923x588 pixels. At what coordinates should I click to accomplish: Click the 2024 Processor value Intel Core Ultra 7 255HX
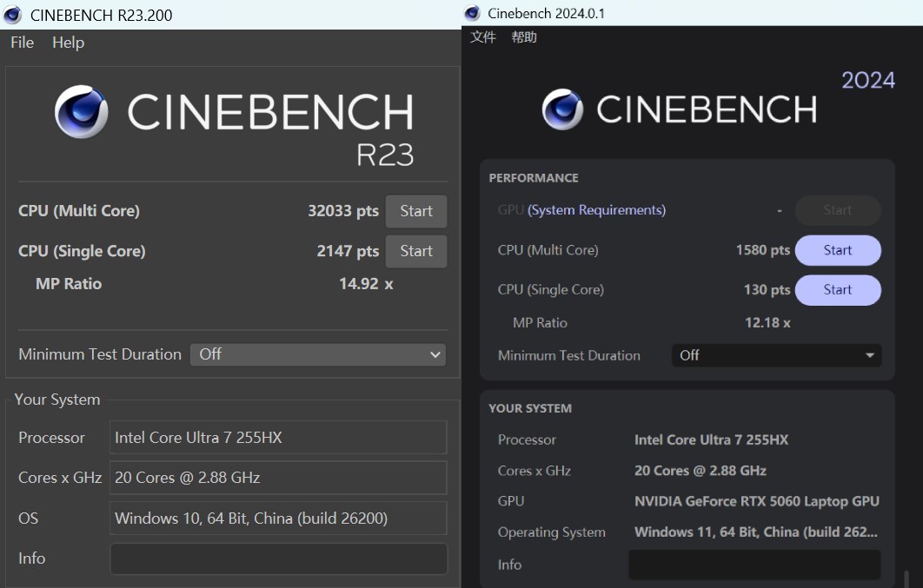711,439
